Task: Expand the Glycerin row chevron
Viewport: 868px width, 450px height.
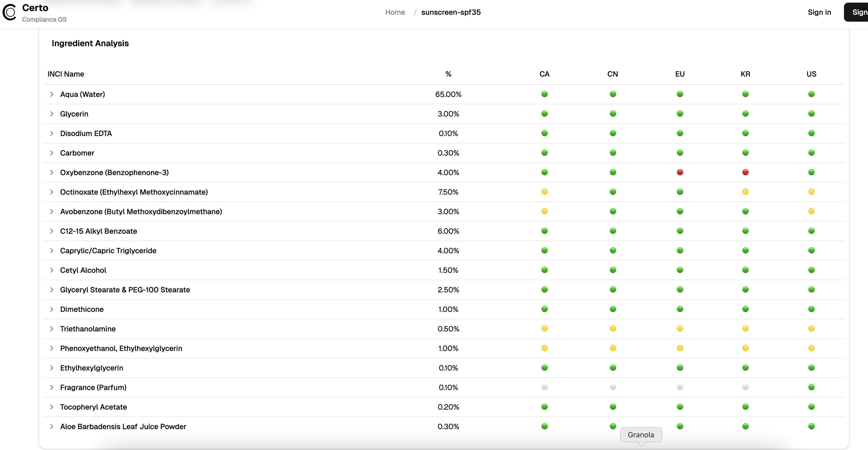Action: (51, 114)
